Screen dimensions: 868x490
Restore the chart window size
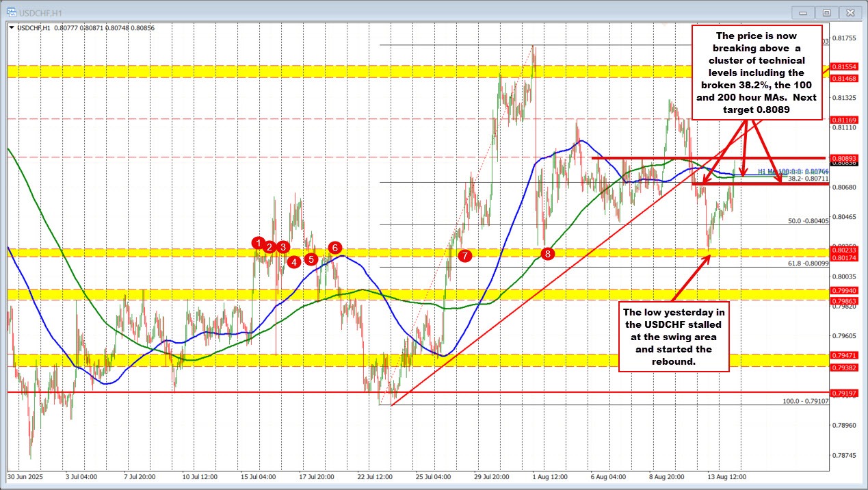click(x=827, y=13)
